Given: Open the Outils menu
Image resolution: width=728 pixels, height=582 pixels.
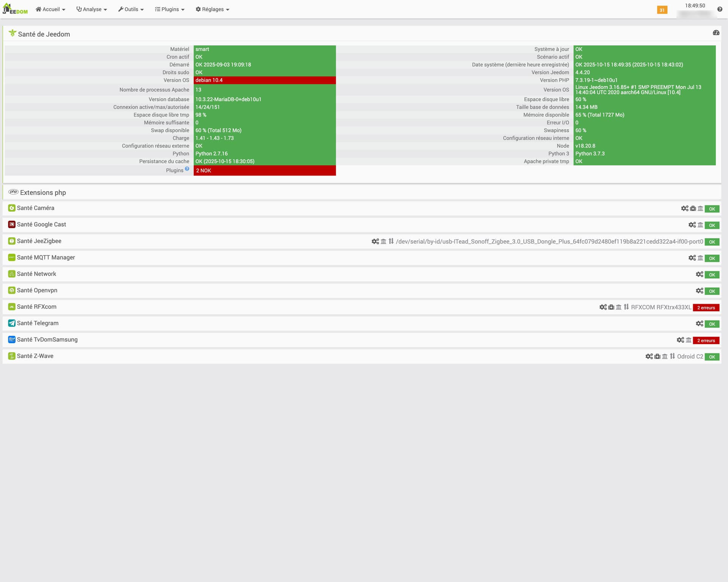Looking at the screenshot, I should point(131,9).
